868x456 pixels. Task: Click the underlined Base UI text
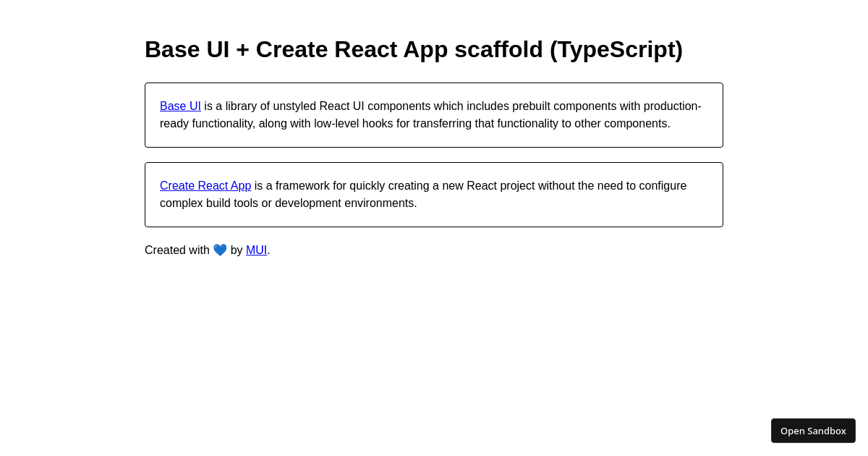[x=179, y=106]
